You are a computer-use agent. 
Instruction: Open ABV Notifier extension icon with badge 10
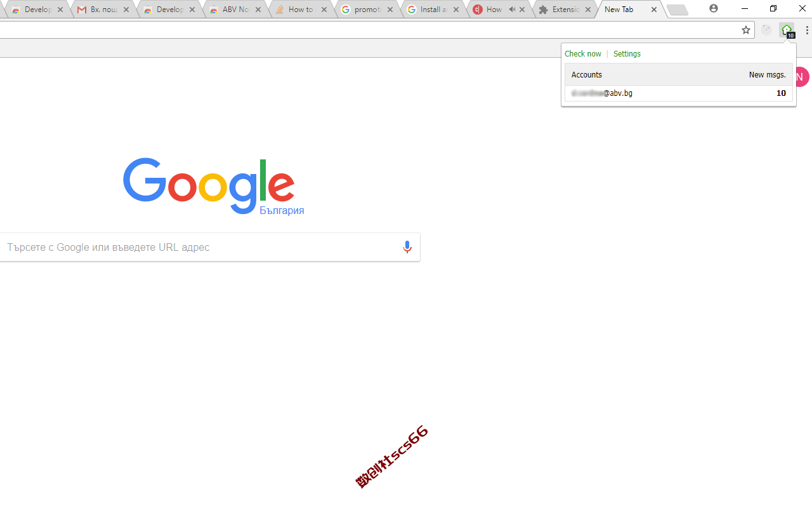787,30
